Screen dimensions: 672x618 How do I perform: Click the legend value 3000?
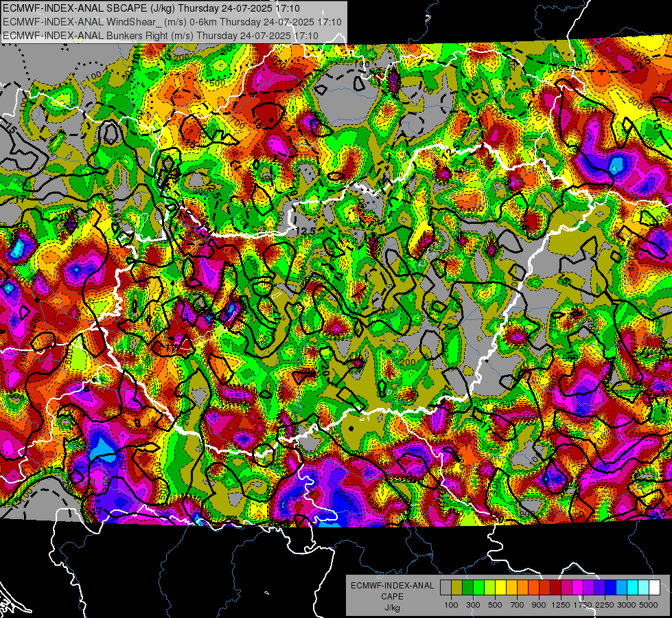pyautogui.click(x=627, y=605)
